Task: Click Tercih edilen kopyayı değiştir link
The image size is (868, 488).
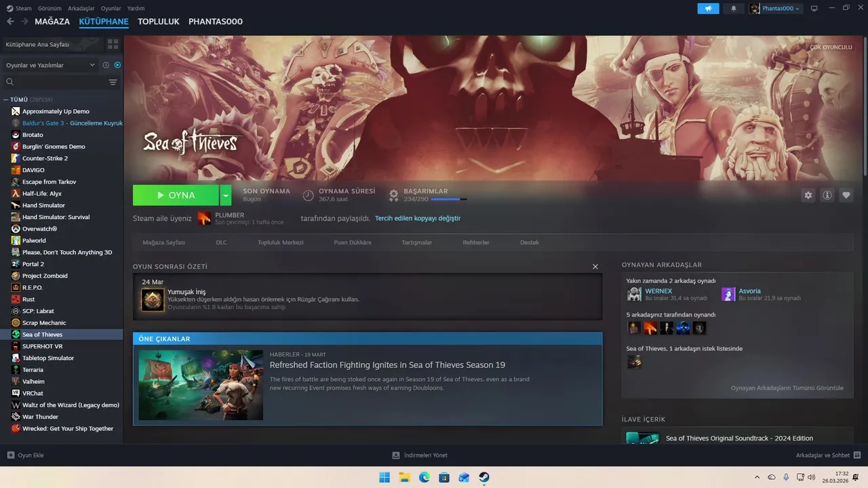Action: 418,218
